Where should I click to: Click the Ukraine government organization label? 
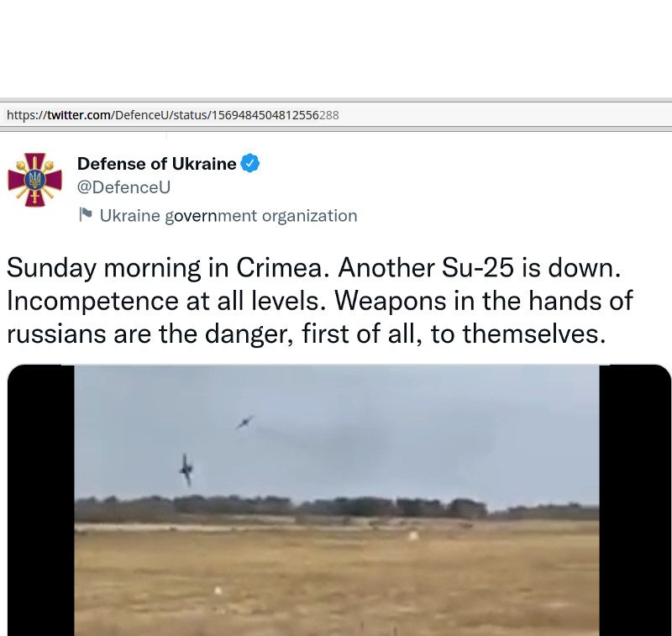tap(228, 216)
